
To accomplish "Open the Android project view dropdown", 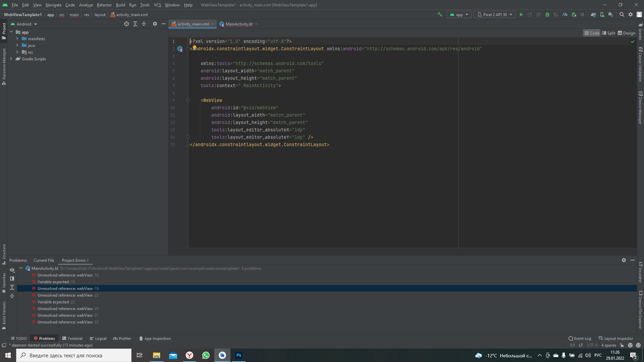I will click(x=24, y=24).
